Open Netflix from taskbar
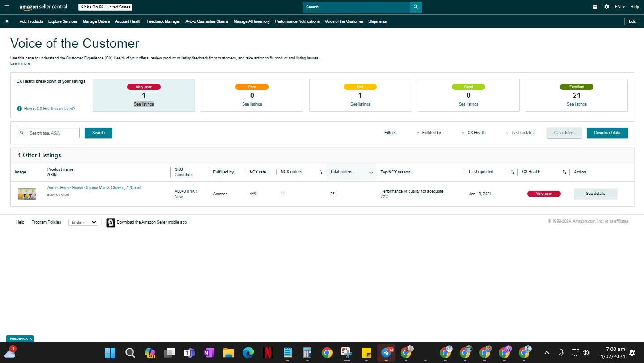644x363 pixels. (268, 353)
